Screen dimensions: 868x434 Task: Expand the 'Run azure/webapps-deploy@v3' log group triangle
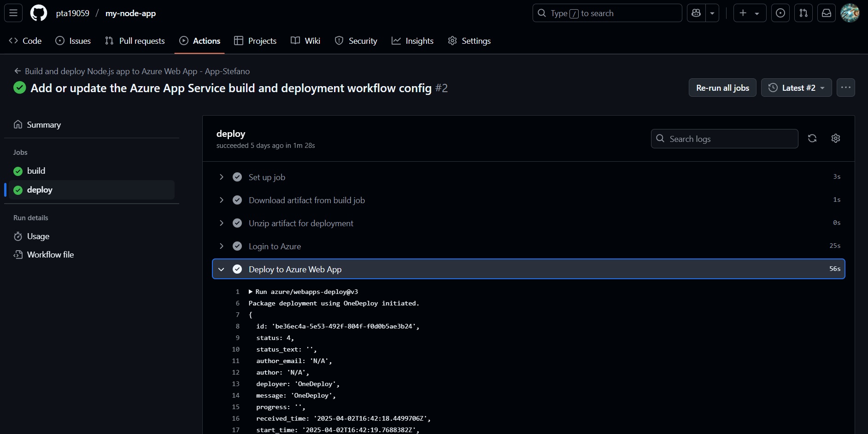(251, 292)
